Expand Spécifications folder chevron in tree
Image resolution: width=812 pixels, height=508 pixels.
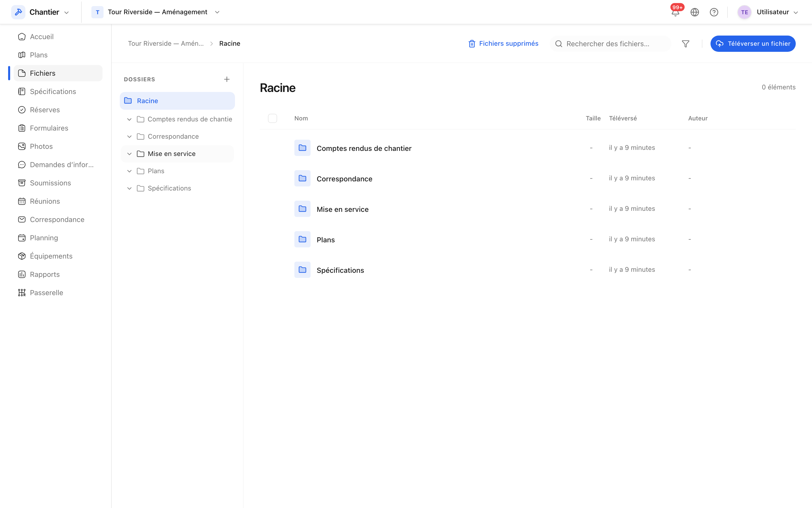[129, 188]
